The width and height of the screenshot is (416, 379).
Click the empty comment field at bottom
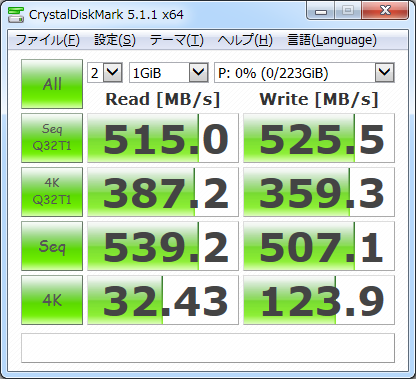pyautogui.click(x=208, y=348)
